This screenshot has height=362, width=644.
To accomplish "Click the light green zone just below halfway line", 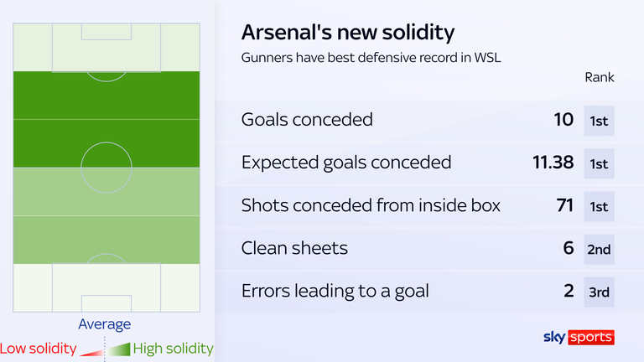I will coord(106,192).
